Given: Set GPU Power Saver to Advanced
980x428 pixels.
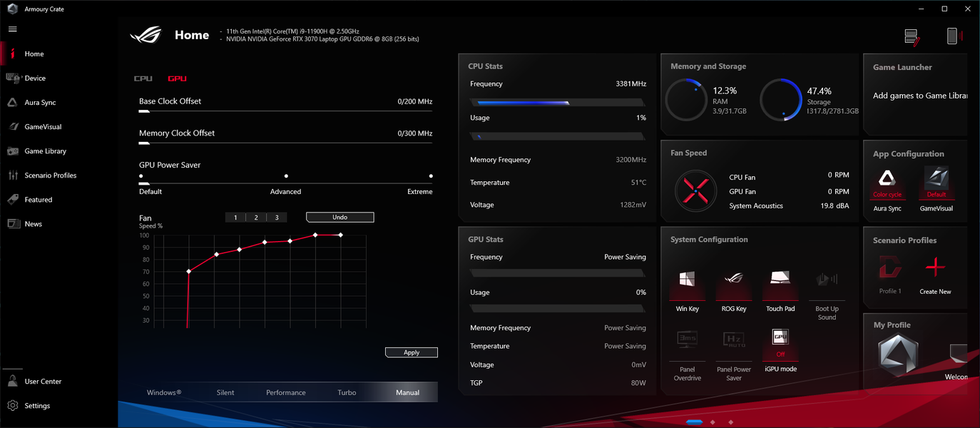Looking at the screenshot, I should pos(286,175).
